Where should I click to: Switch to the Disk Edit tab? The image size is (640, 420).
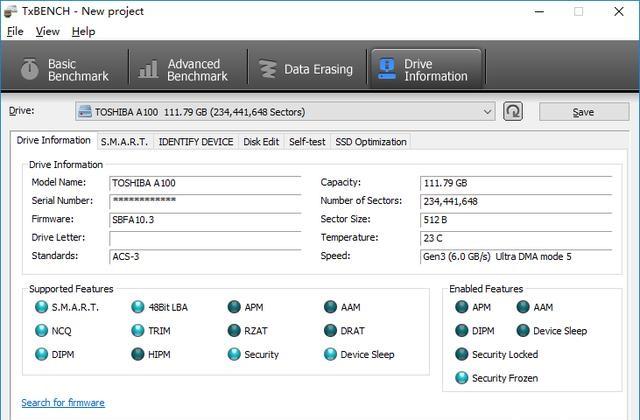pos(261,142)
